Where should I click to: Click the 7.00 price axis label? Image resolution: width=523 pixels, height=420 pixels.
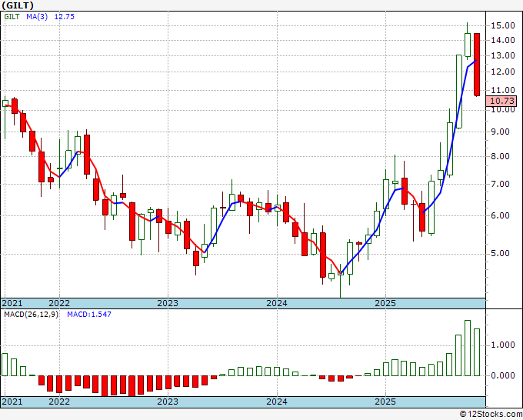click(500, 184)
